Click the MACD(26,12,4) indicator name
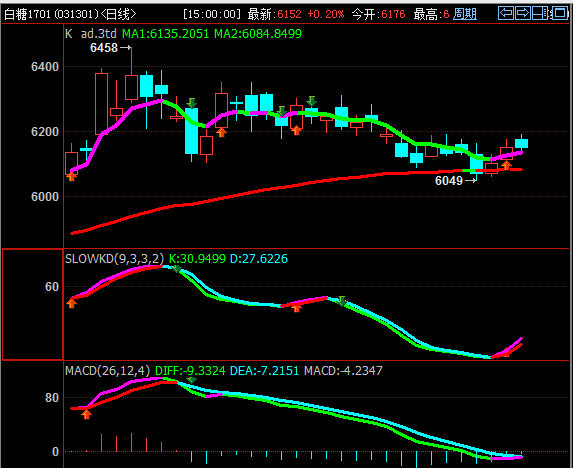Viewport: 573px width, 468px height. (x=107, y=371)
